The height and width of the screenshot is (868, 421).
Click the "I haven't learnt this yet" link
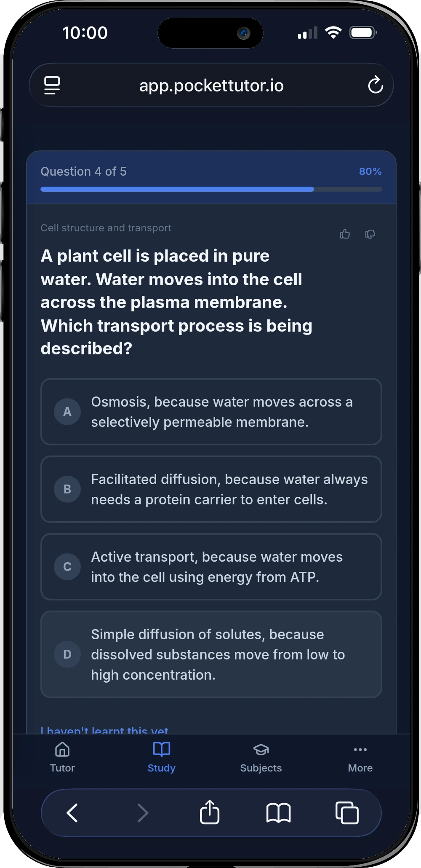(x=104, y=730)
